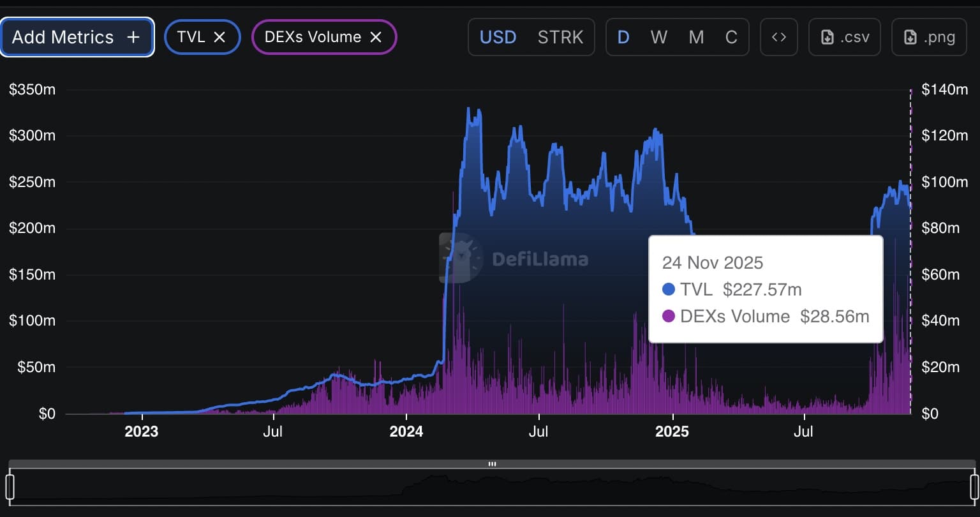Export chart data with the .csv button
The image size is (980, 517).
(x=844, y=36)
